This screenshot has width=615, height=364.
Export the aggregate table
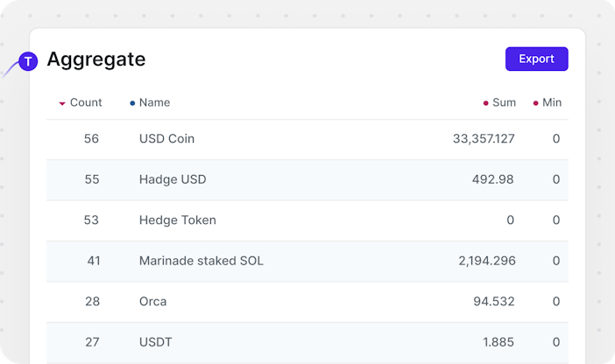click(x=536, y=59)
